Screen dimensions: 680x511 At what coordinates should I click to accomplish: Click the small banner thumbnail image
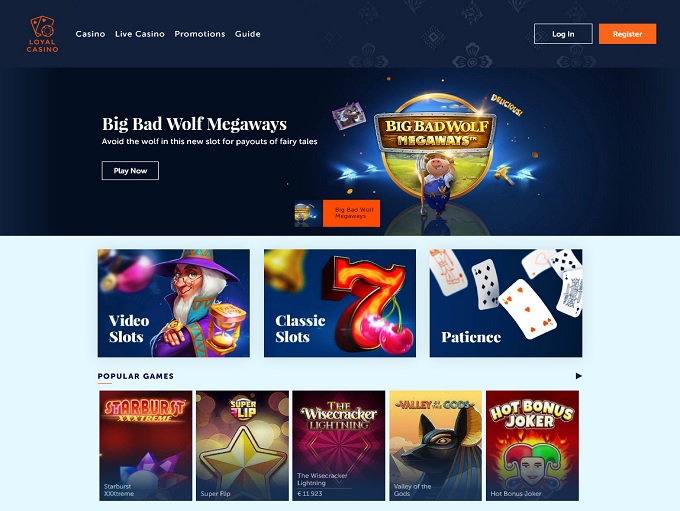308,213
